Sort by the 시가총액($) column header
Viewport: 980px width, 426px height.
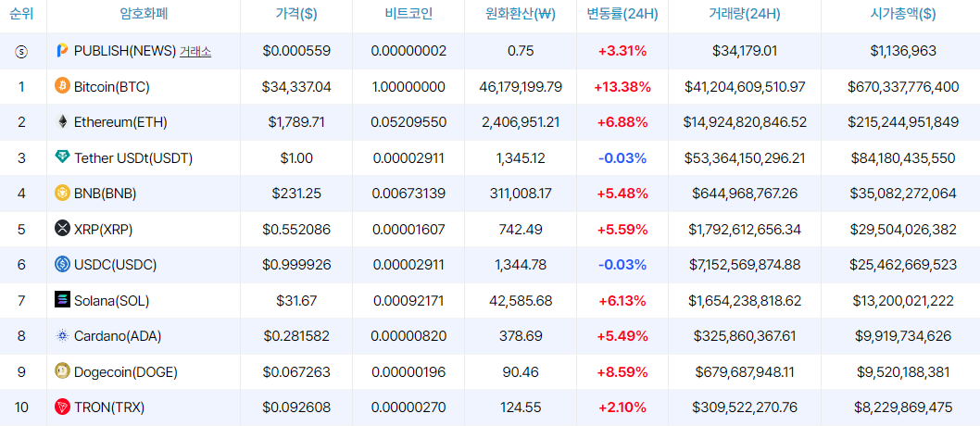click(x=903, y=14)
